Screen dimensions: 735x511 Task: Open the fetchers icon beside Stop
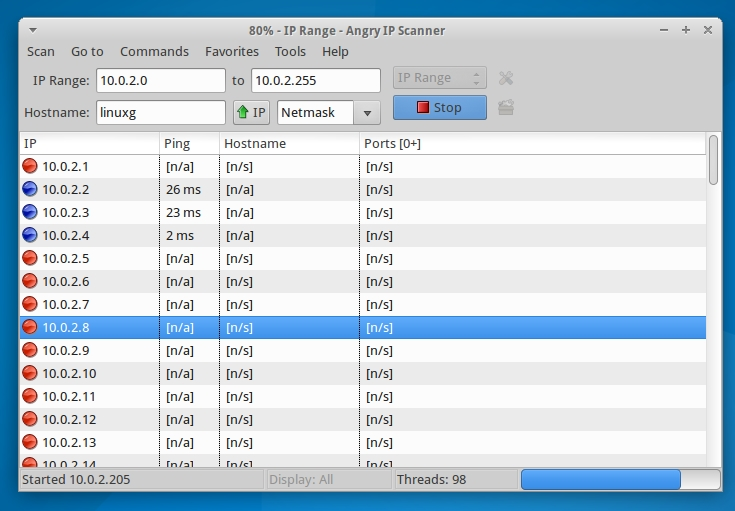(506, 108)
